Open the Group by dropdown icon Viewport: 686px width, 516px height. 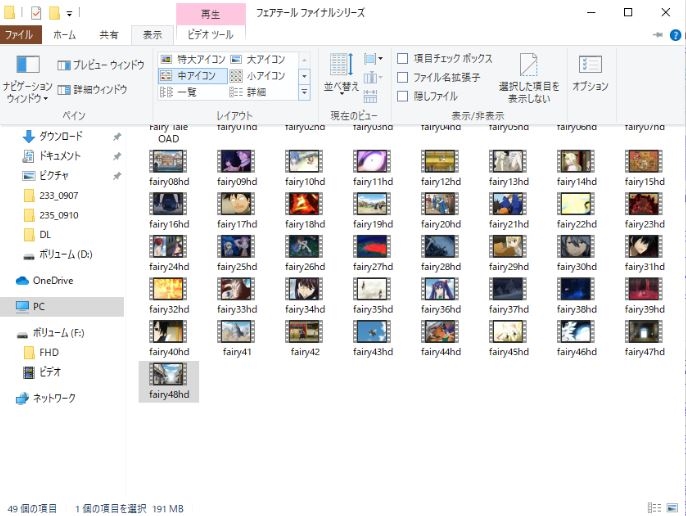(373, 59)
